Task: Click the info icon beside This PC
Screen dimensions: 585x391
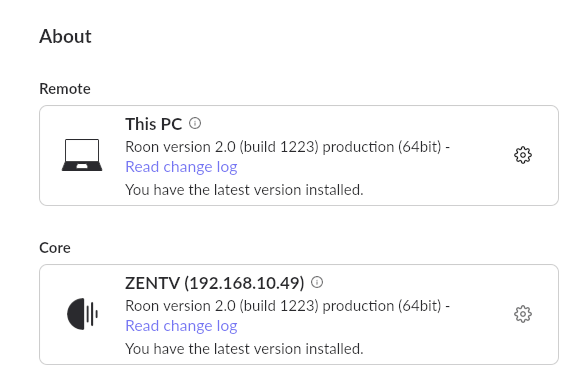Action: pos(195,123)
